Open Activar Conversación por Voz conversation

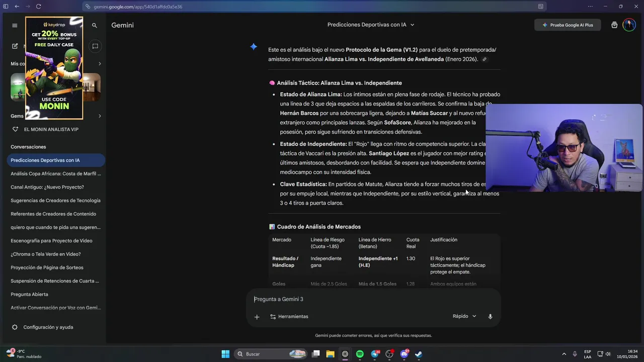(x=56, y=308)
